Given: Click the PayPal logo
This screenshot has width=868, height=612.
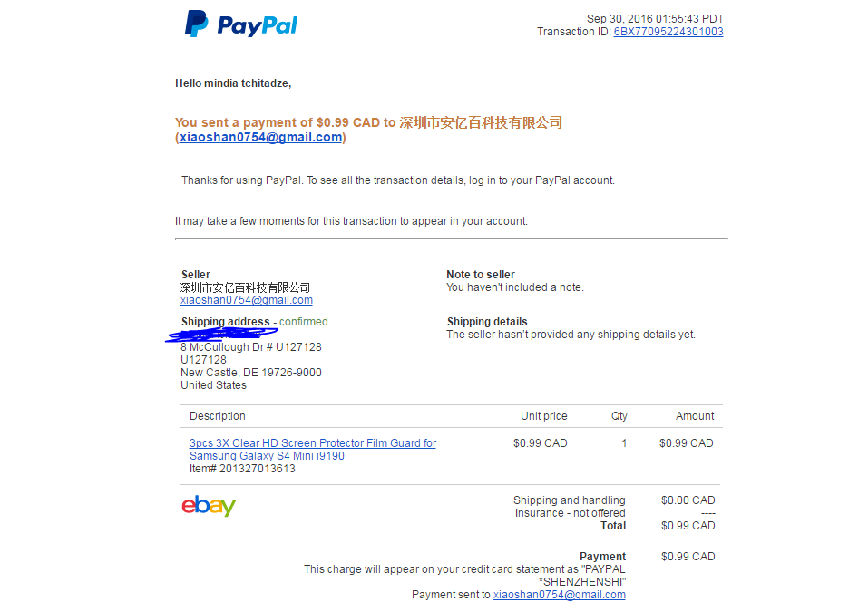Looking at the screenshot, I should click(240, 24).
